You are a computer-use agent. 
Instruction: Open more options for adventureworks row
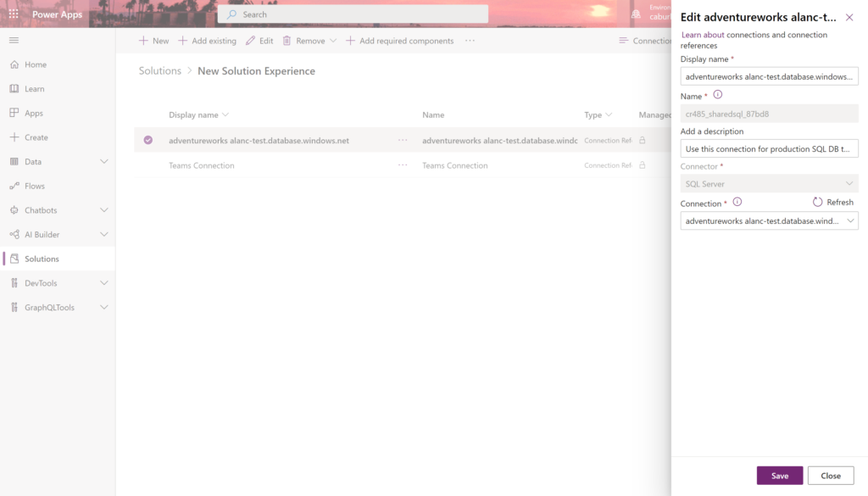point(403,141)
